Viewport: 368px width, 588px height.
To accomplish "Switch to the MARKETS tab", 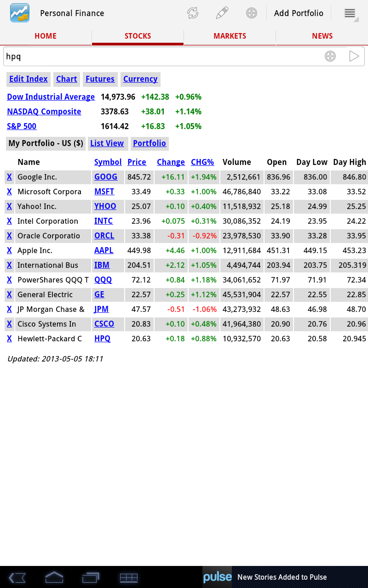I will [230, 36].
